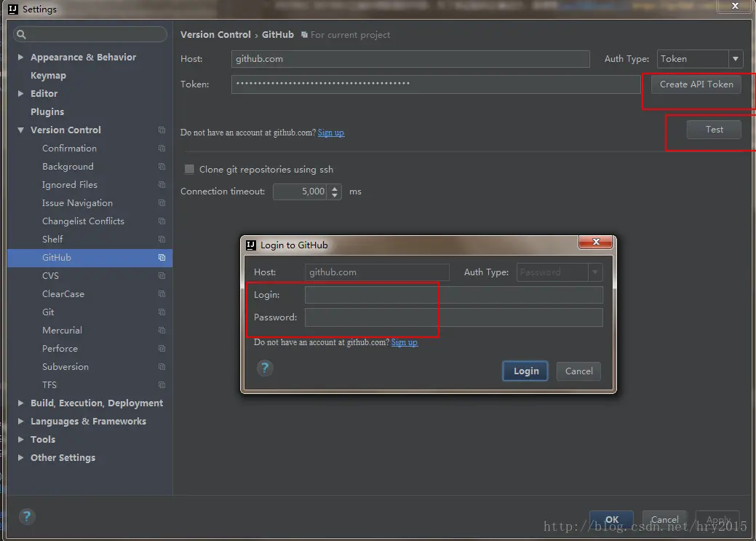
Task: Click Password field in Login dialog
Action: click(x=454, y=317)
